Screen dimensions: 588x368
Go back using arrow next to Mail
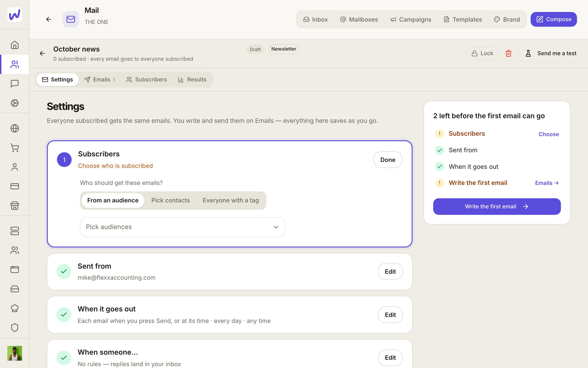pyautogui.click(x=49, y=19)
